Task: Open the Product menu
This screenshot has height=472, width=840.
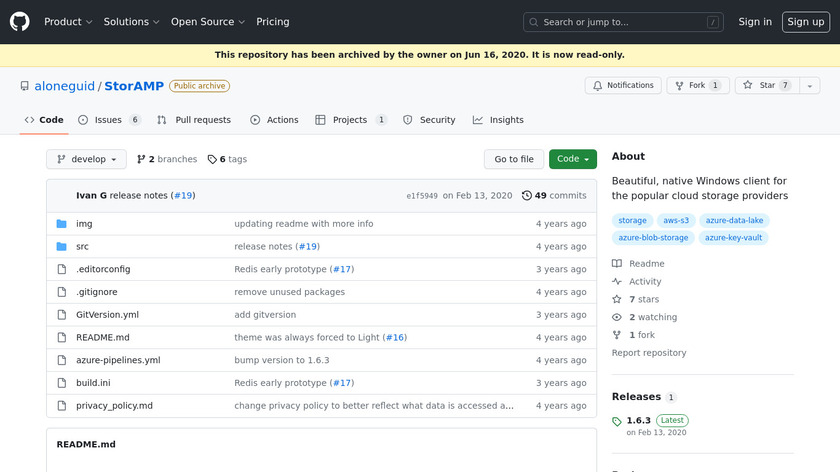Action: click(x=68, y=21)
